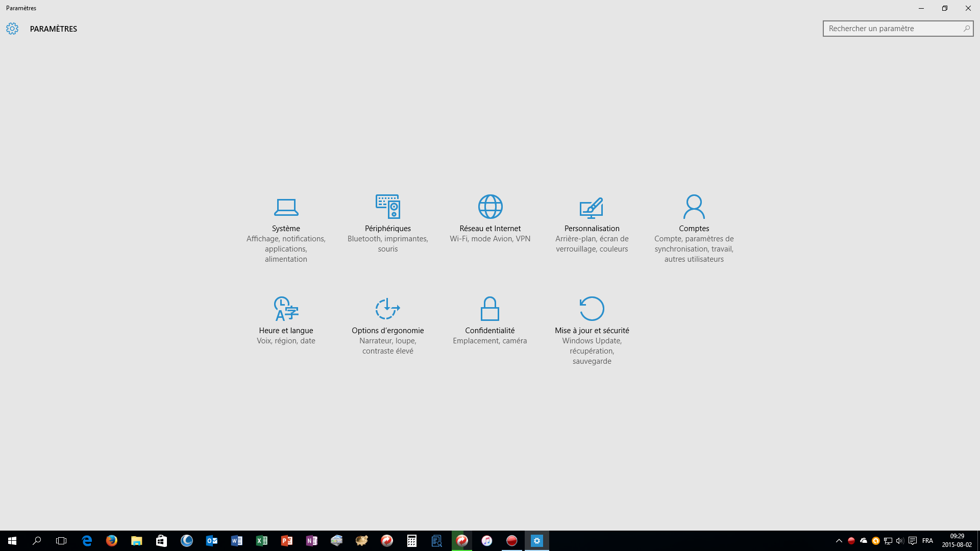Open the taskbar clock and date flyout

coord(957,541)
